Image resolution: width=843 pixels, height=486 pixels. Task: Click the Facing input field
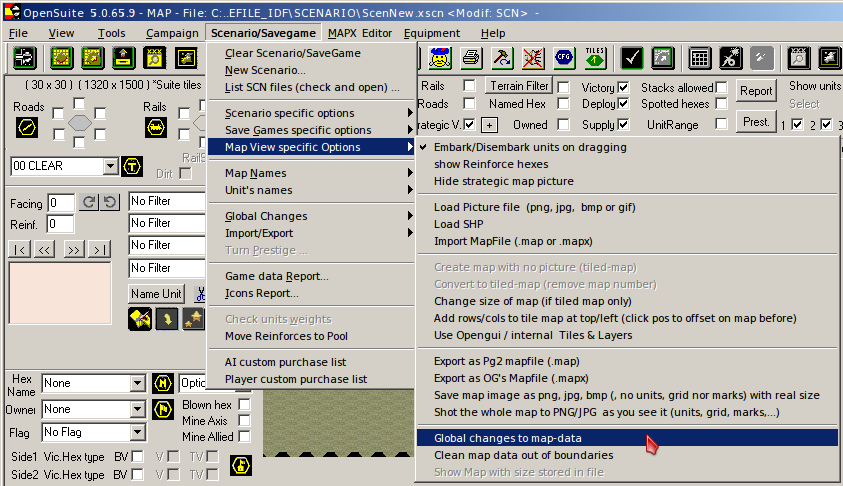(x=61, y=203)
